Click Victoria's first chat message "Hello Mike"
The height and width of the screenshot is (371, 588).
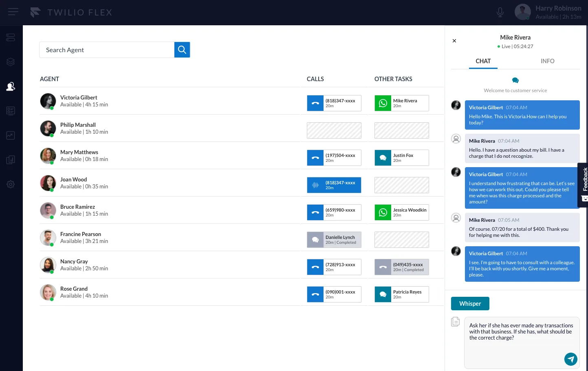tap(522, 115)
